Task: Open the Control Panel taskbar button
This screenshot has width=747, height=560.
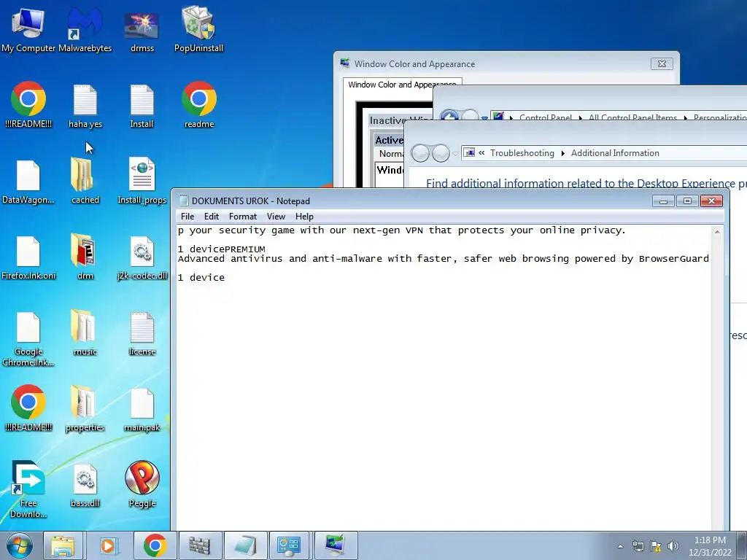Action: 289,545
